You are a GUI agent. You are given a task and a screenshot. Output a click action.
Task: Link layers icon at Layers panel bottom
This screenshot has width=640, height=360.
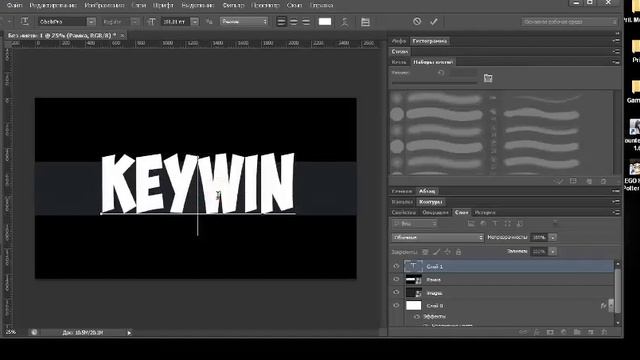pos(523,332)
